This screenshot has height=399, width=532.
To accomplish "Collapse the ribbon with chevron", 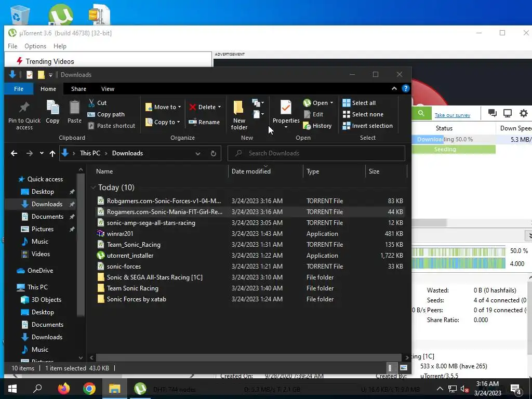I will [x=394, y=88].
